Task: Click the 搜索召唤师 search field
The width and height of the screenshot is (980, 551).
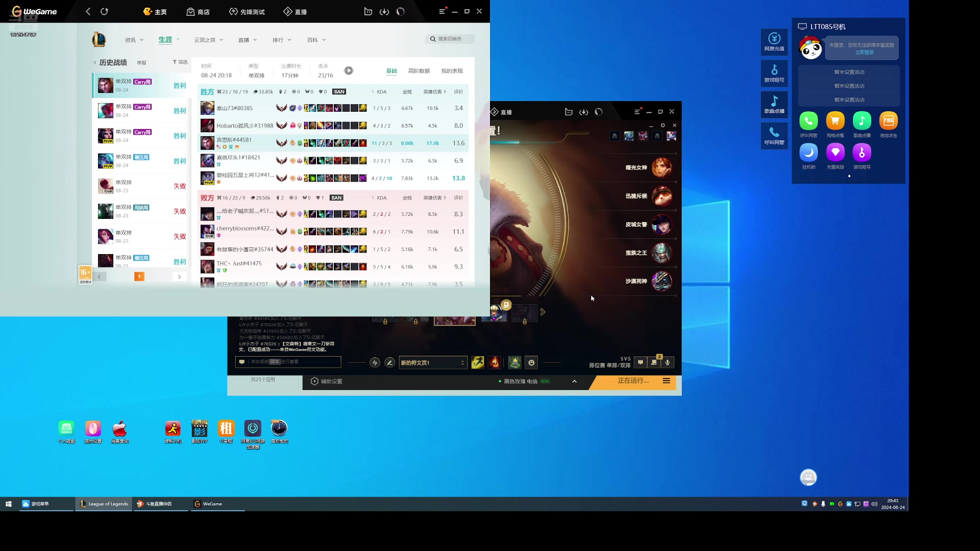Action: (450, 39)
